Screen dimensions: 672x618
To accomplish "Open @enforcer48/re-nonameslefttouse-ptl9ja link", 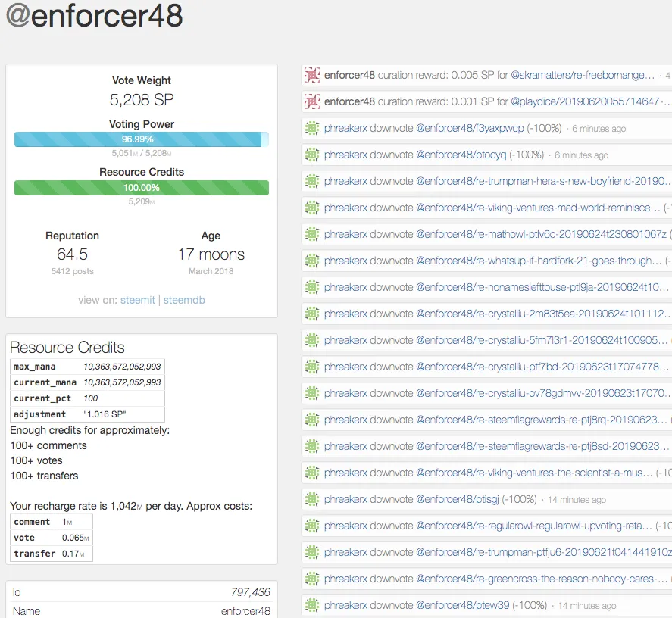I will (543, 287).
